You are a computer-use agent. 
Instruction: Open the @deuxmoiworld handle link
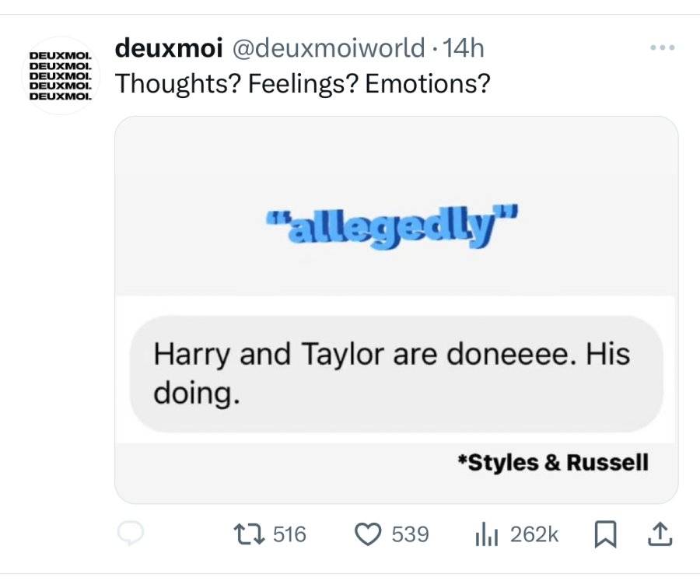point(328,47)
